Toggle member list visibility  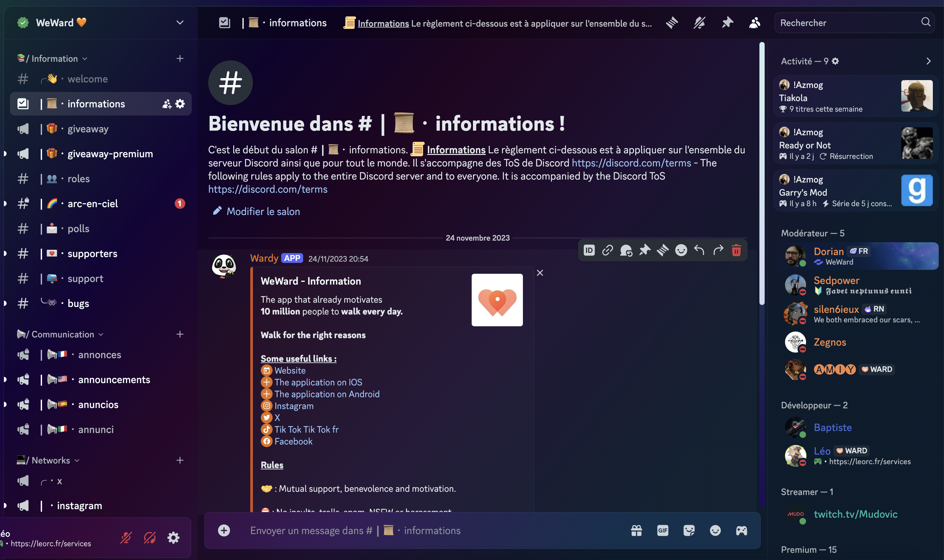click(x=754, y=23)
